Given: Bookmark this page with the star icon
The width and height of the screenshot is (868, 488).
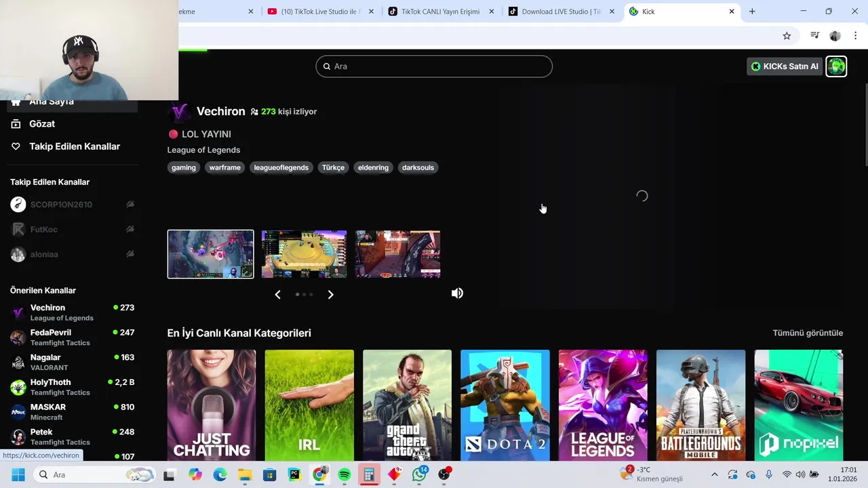Looking at the screenshot, I should [787, 36].
